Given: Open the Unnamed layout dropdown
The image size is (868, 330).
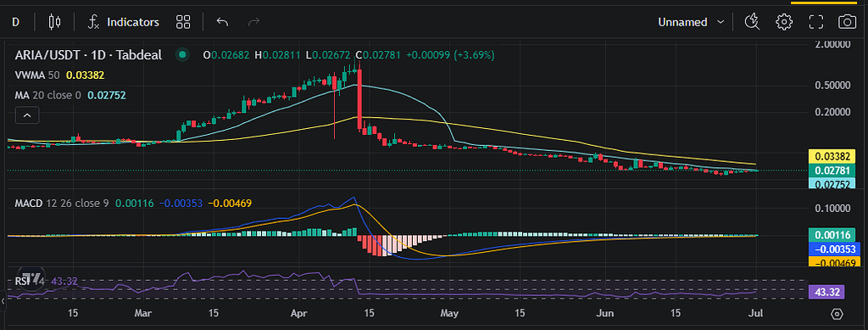Looking at the screenshot, I should coord(691,22).
